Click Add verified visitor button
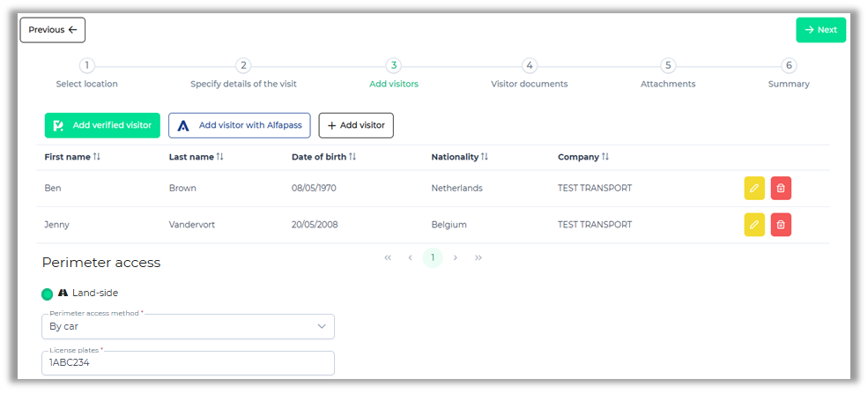Viewport: 868px width, 394px height. click(102, 125)
